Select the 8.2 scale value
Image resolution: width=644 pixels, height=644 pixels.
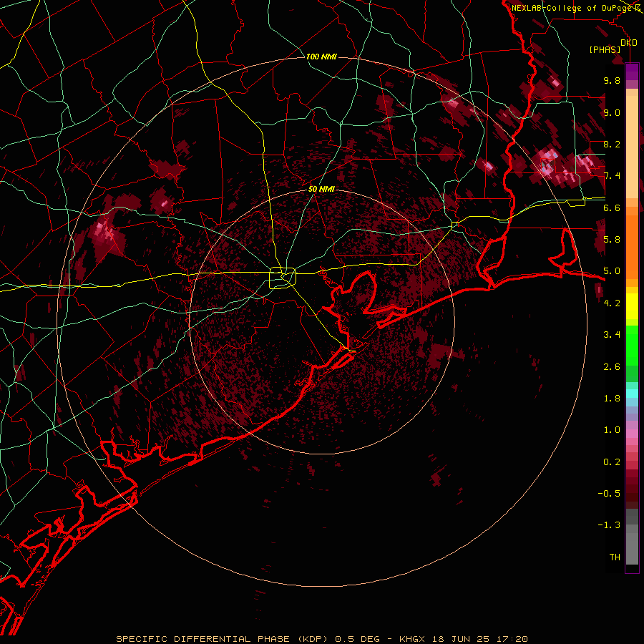(x=612, y=144)
